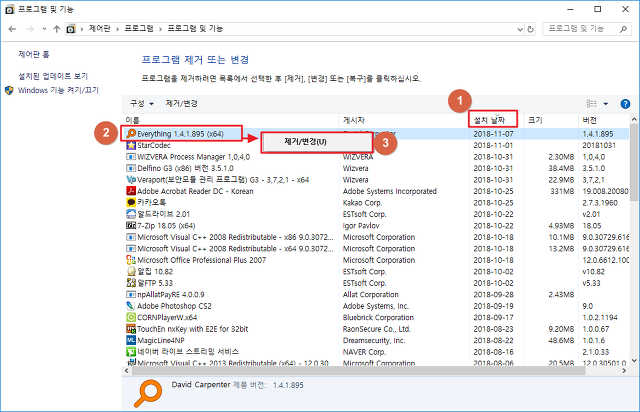
Task: Click the TouchEn nxKey program icon
Action: 131,329
